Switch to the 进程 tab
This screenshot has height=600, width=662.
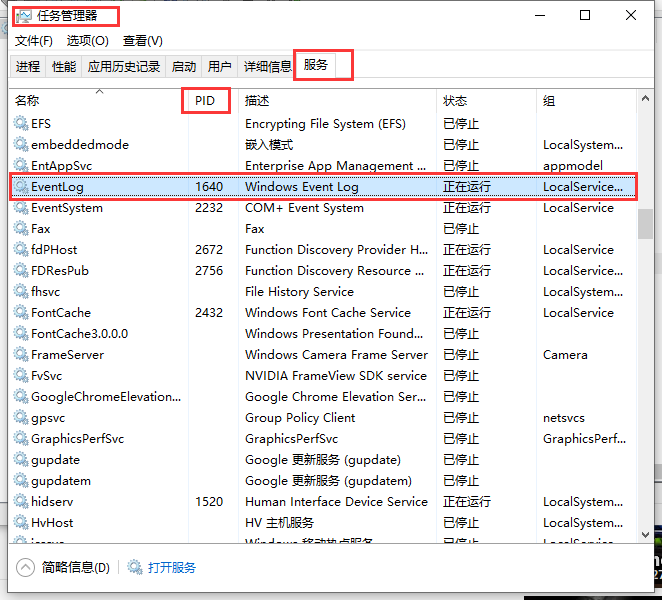pyautogui.click(x=27, y=66)
